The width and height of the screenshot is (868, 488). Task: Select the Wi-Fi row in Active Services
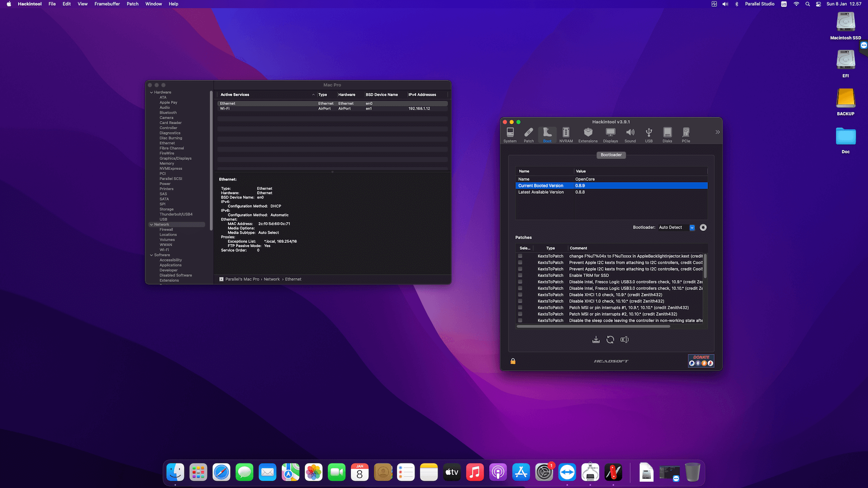(x=332, y=108)
